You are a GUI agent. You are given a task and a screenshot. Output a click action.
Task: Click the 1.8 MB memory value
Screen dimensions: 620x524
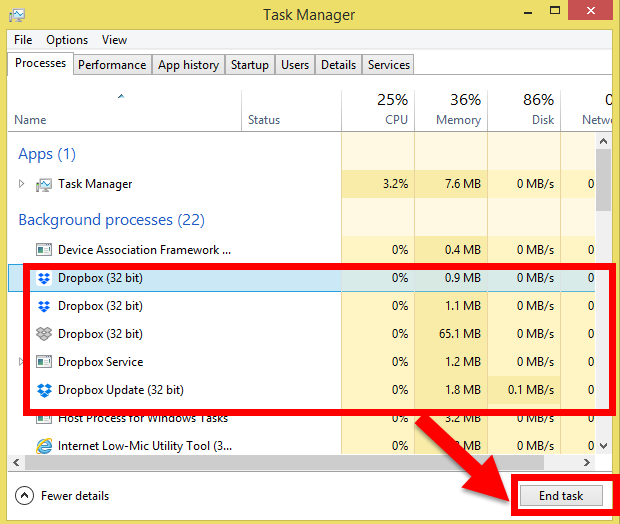[463, 390]
